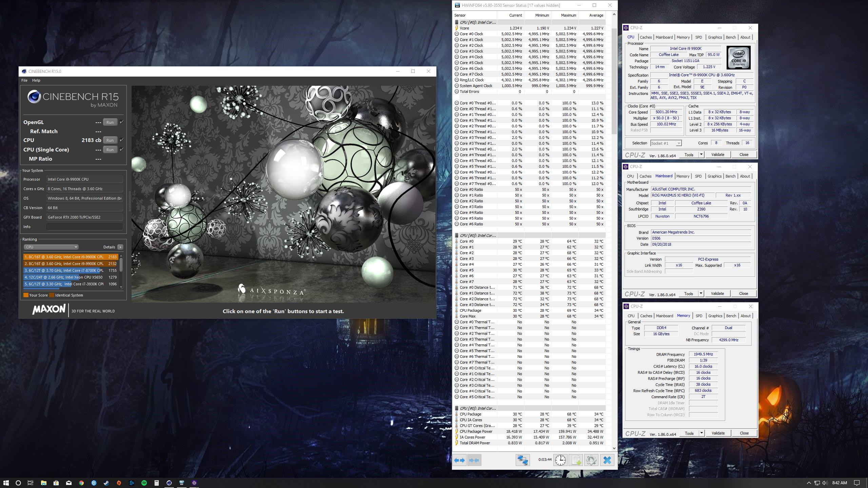Open Graphics tab in CPU-Z Memory window
This screenshot has width=868, height=488.
click(715, 316)
